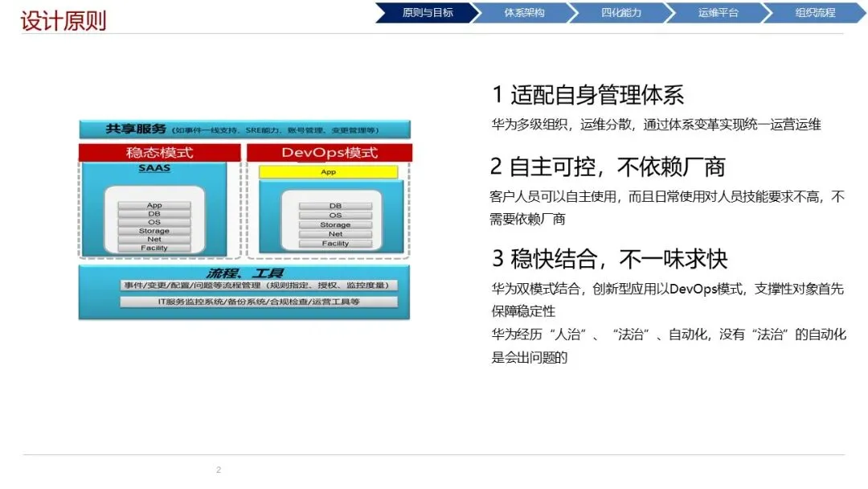Image resolution: width=868 pixels, height=489 pixels.
Task: Select the SAAS label
Action: point(154,168)
